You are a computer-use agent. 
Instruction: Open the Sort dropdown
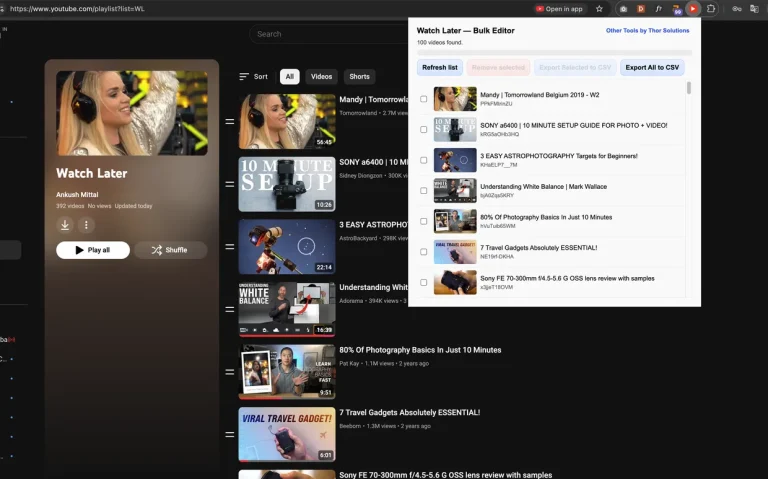pos(253,76)
